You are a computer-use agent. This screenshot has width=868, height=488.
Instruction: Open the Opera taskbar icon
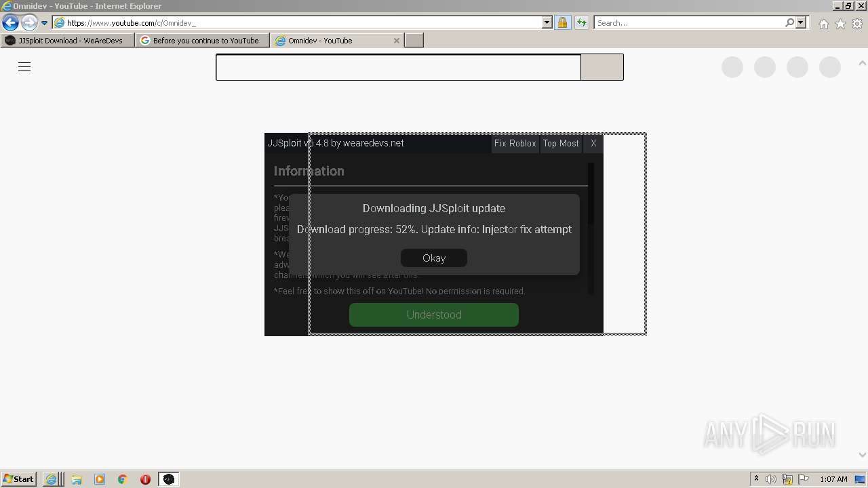(145, 479)
